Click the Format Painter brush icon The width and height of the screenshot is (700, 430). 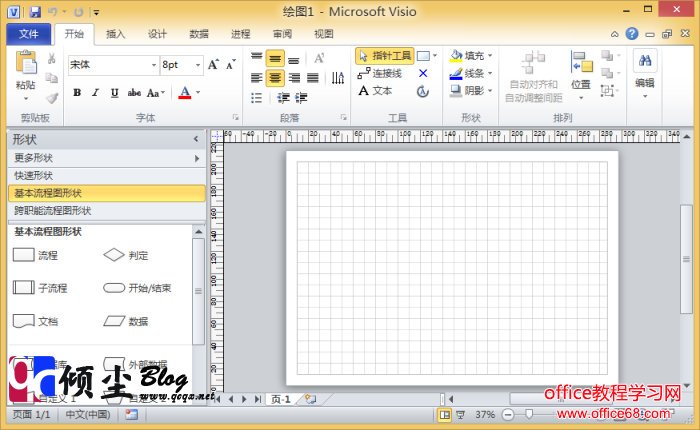52,98
